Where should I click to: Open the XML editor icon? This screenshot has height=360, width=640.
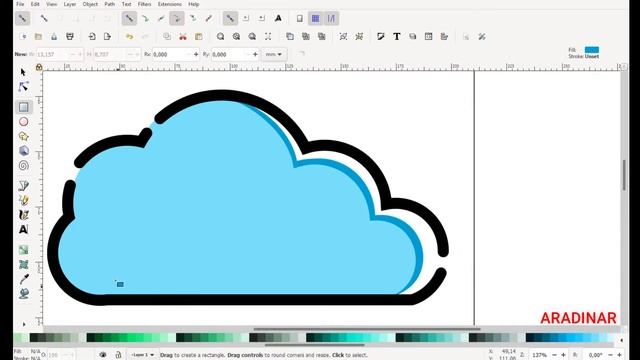coord(428,37)
